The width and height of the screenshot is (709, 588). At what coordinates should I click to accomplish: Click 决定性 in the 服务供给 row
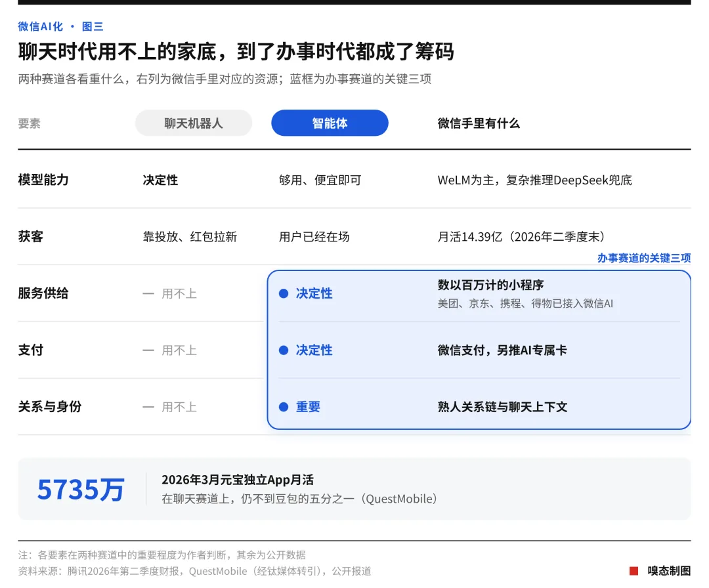pyautogui.click(x=314, y=294)
